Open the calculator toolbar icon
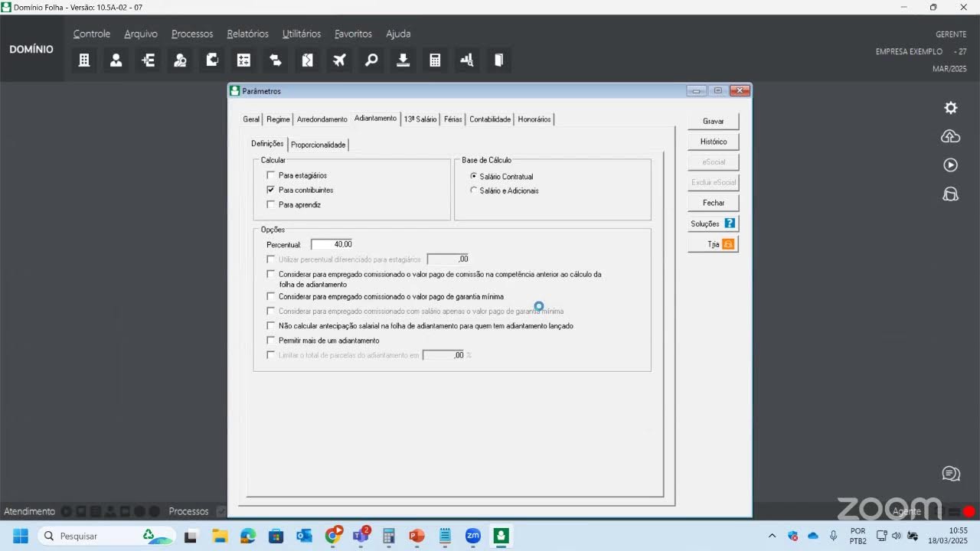 click(435, 60)
